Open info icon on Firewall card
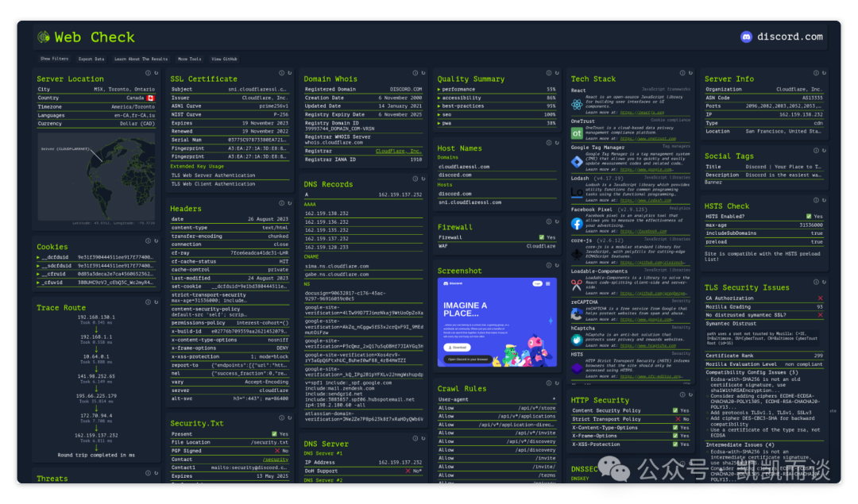The height and width of the screenshot is (504, 858). pyautogui.click(x=548, y=221)
